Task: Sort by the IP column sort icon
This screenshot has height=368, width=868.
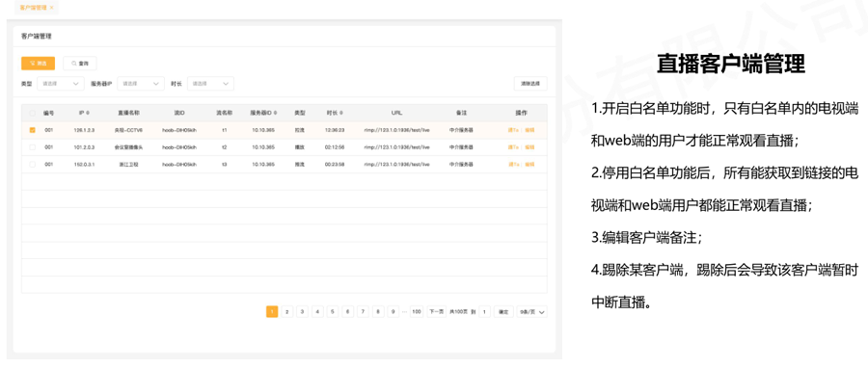Action: pos(89,113)
